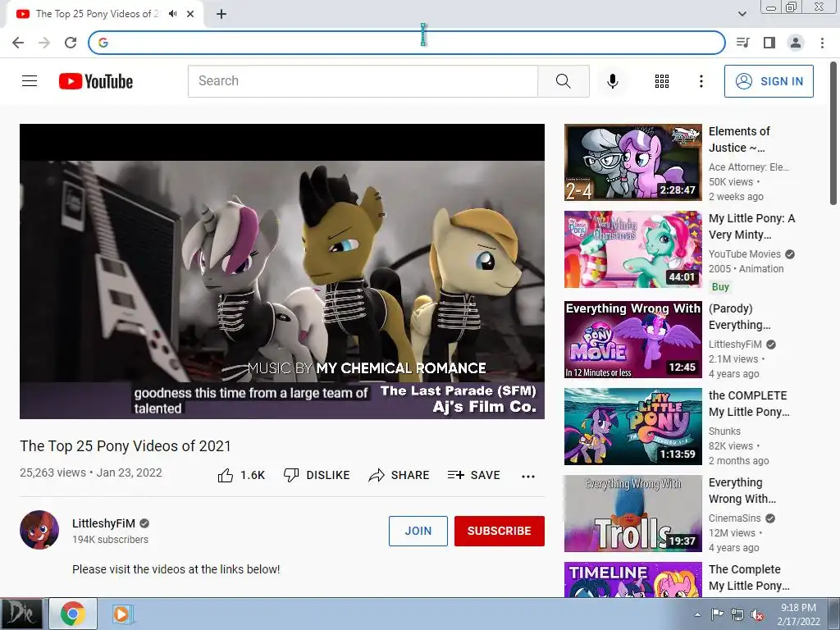Click the DISLIKE thumbs-down button
This screenshot has width=840, height=630.
tap(317, 475)
